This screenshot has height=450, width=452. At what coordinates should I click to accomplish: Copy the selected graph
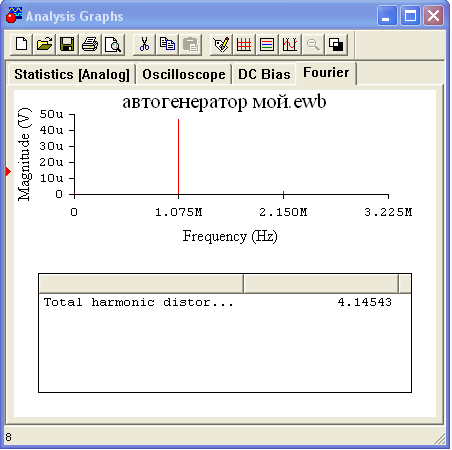(167, 44)
